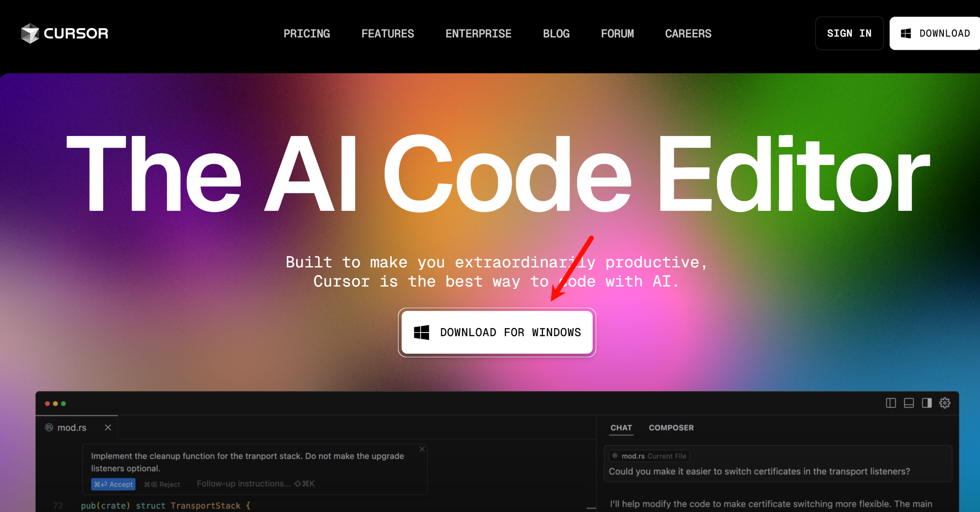Dismiss the inline prompt box
980x512 pixels.
click(x=422, y=449)
